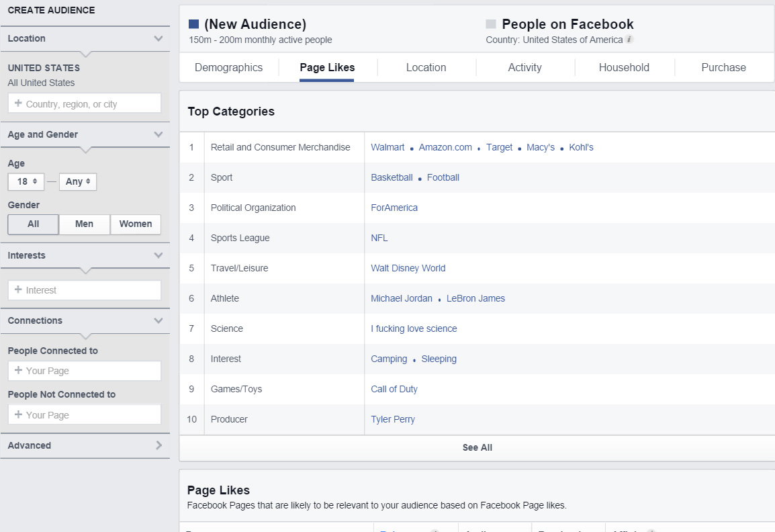Click the info icon next to Country
This screenshot has height=532, width=775.
[x=629, y=40]
